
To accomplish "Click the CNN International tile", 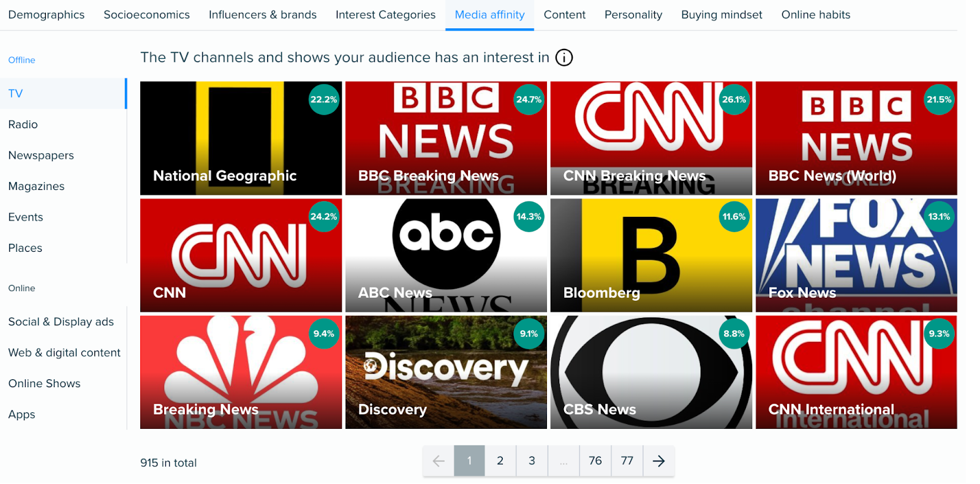I will pyautogui.click(x=856, y=372).
